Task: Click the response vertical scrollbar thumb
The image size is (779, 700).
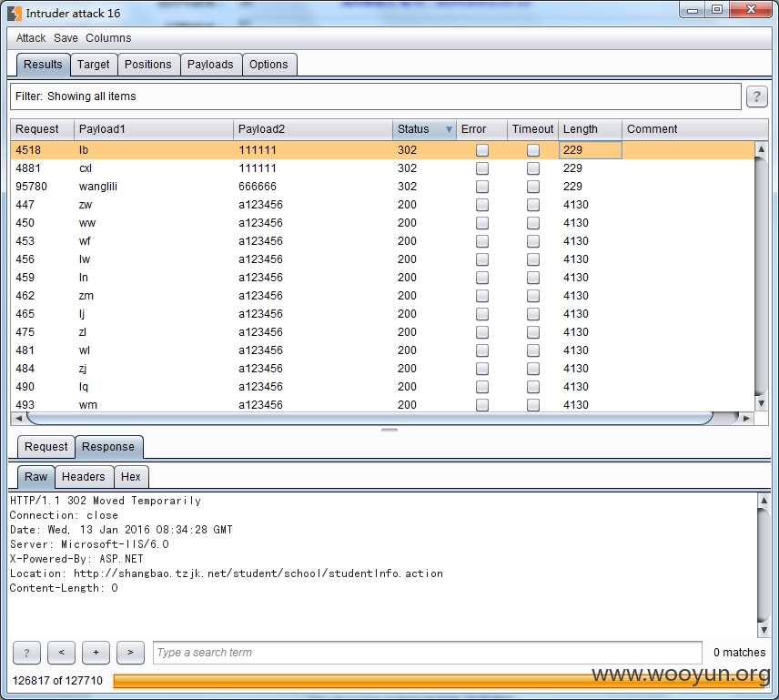Action: (x=764, y=565)
